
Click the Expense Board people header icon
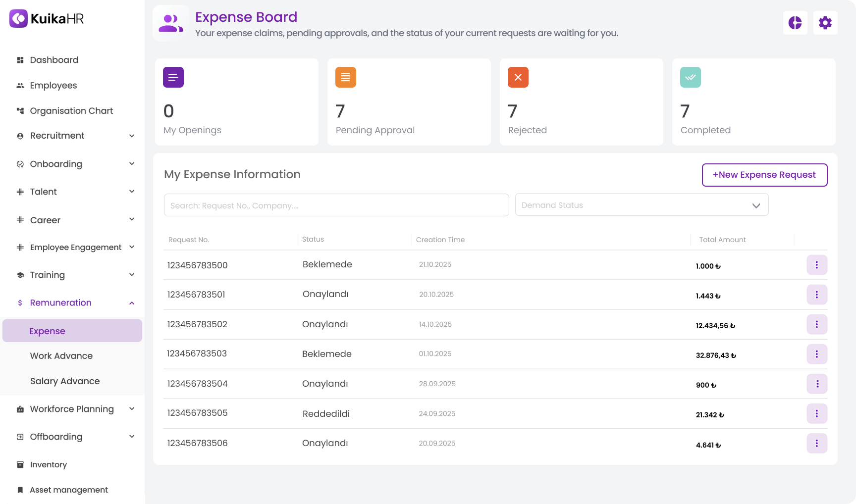coord(170,22)
